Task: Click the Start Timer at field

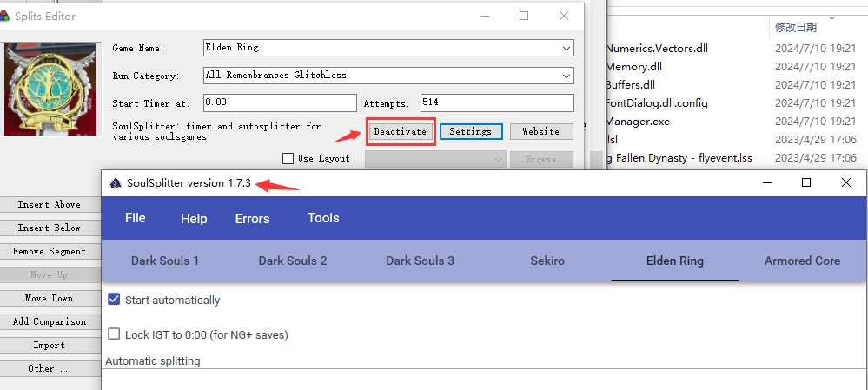Action: pyautogui.click(x=280, y=102)
